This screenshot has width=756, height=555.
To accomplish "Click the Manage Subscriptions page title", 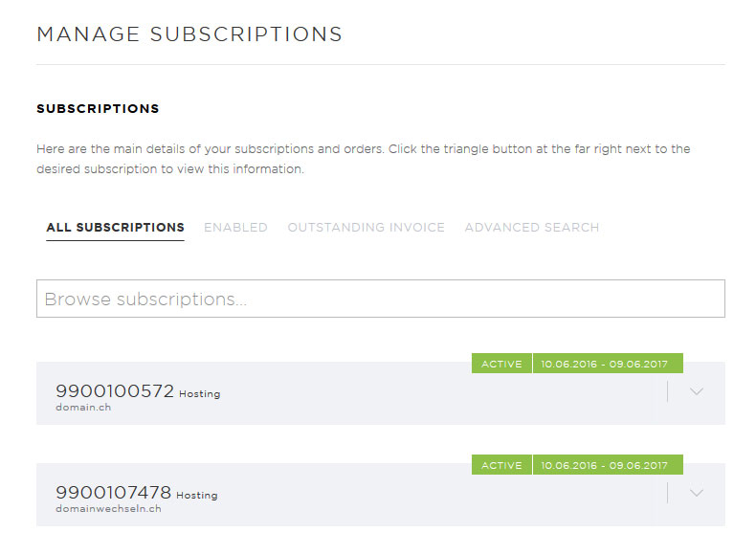I will pos(189,34).
